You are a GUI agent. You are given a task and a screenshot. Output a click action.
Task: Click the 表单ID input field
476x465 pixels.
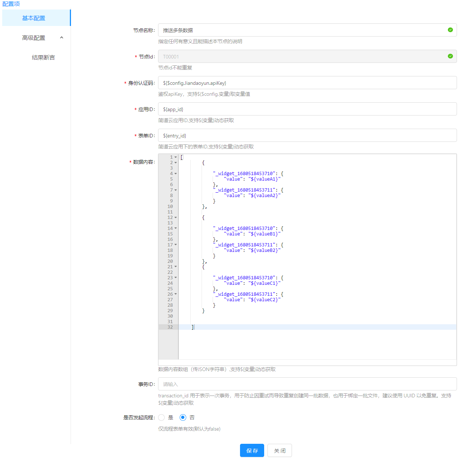(x=307, y=135)
